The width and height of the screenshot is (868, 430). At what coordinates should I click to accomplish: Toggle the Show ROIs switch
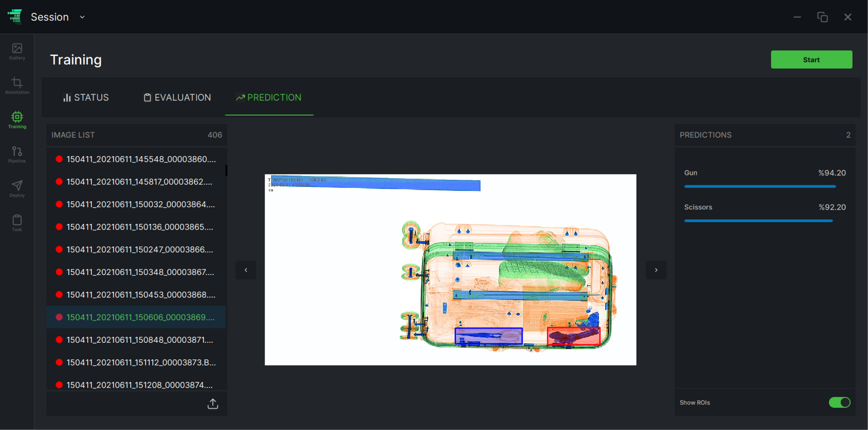(839, 403)
